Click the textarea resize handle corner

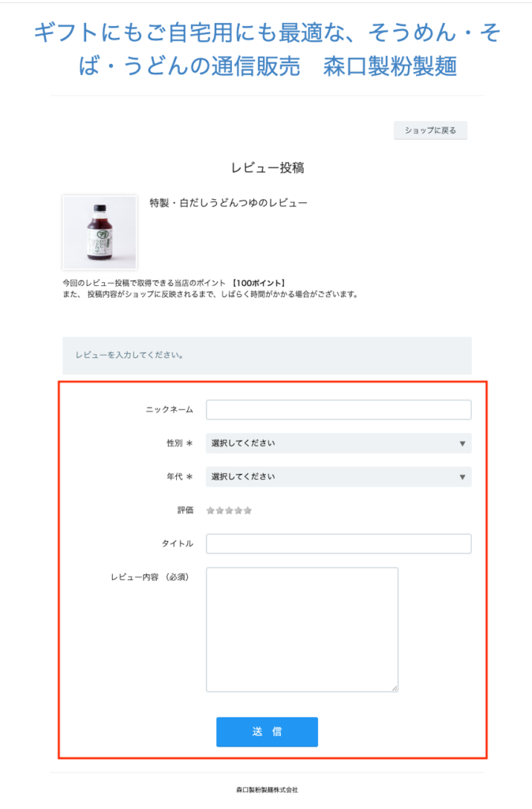[395, 688]
